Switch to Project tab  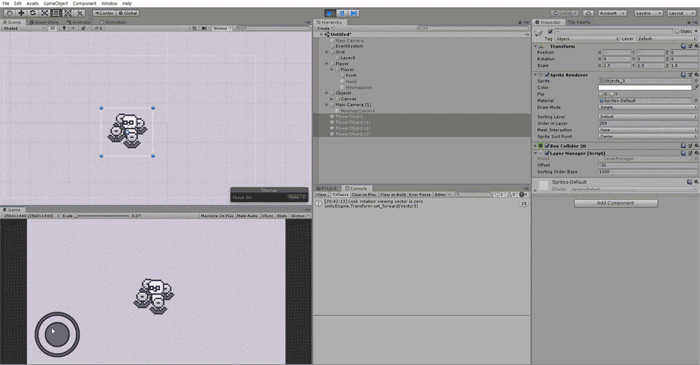327,188
